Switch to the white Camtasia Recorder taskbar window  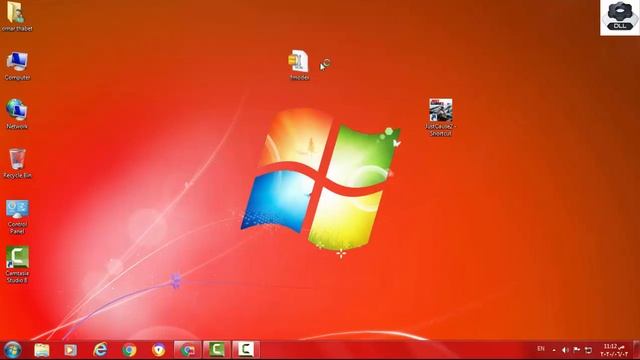click(246, 350)
